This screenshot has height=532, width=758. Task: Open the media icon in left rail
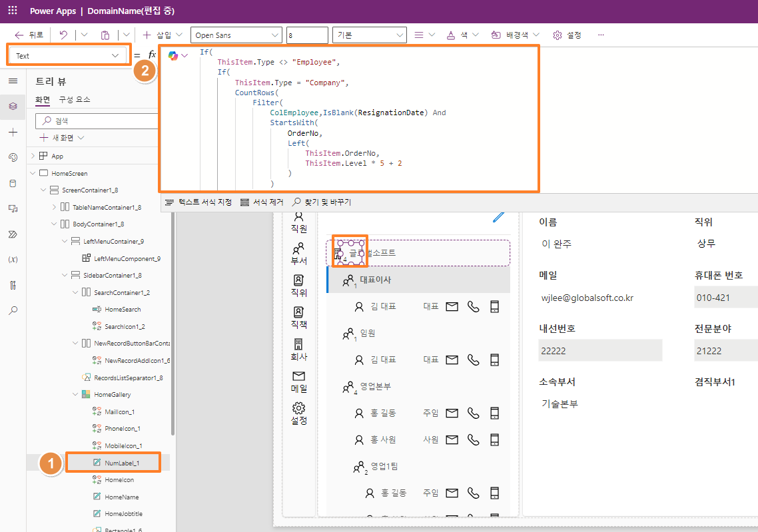(x=13, y=209)
